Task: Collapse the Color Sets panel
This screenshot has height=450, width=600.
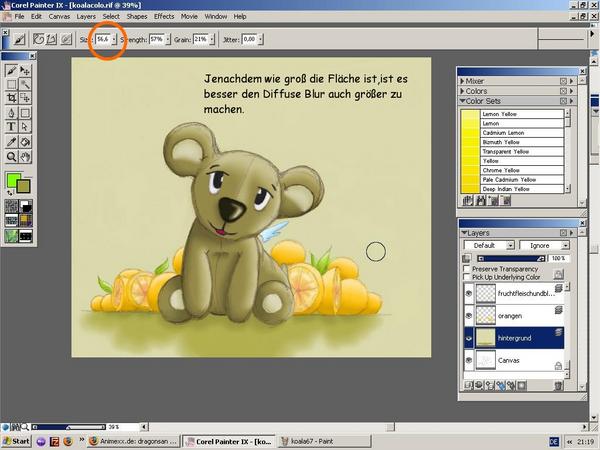Action: [x=463, y=101]
